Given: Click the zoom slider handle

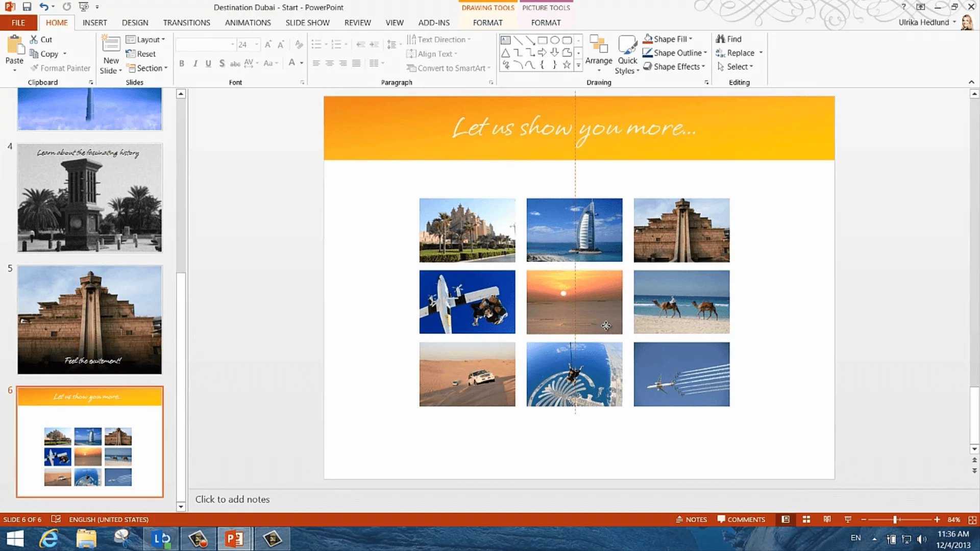Looking at the screenshot, I should point(895,519).
